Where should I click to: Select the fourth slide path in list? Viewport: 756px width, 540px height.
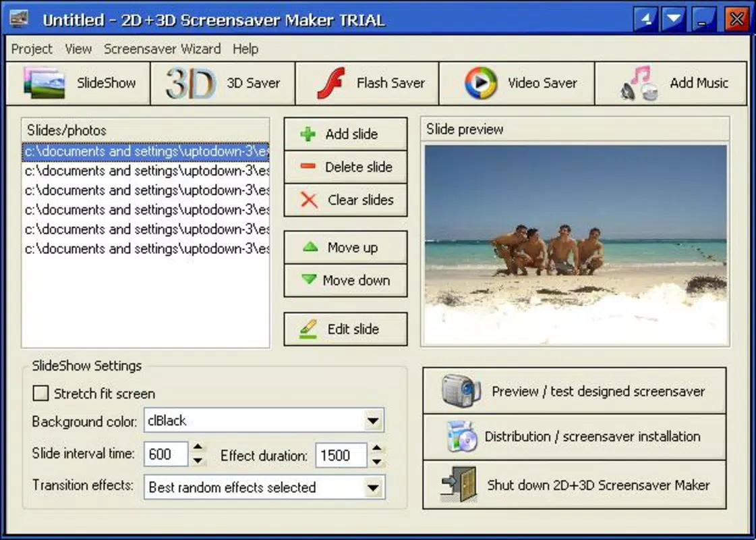[146, 210]
